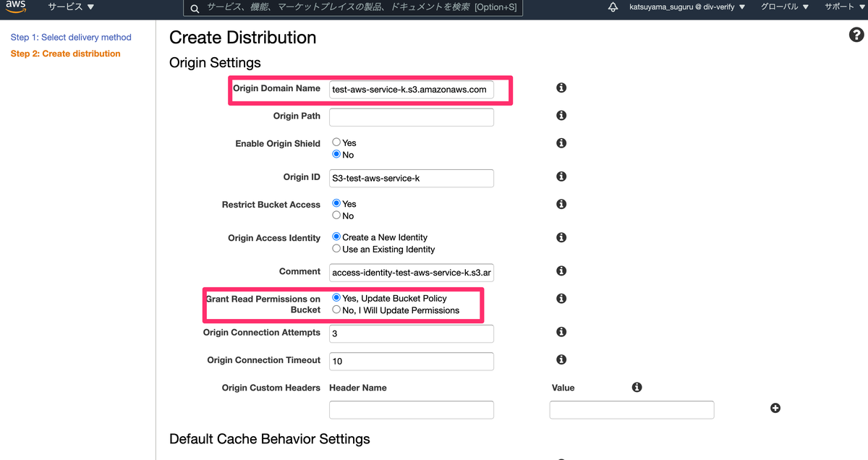Click the Origin Connection Attempts field
The width and height of the screenshot is (868, 460).
coord(412,333)
